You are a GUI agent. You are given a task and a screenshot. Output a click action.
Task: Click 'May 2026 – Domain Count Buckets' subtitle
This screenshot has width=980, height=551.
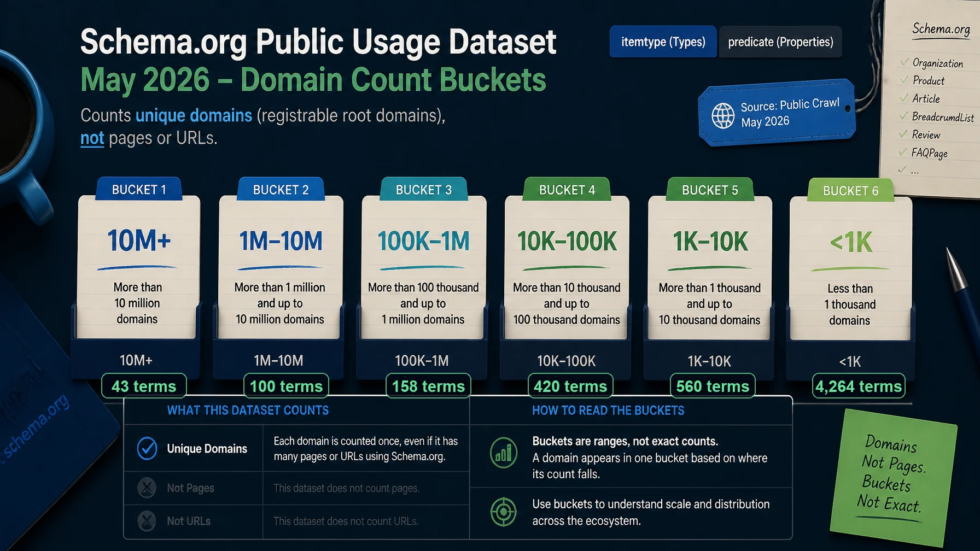tap(313, 80)
